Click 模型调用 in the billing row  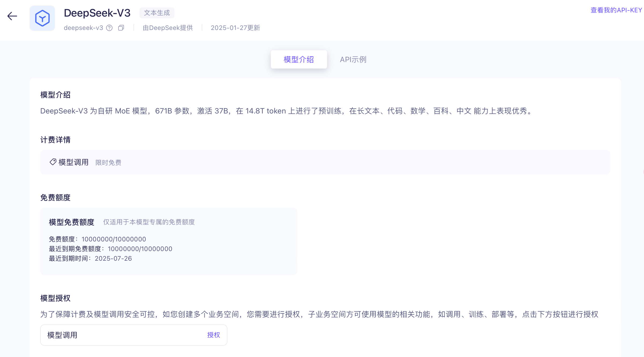pyautogui.click(x=73, y=162)
